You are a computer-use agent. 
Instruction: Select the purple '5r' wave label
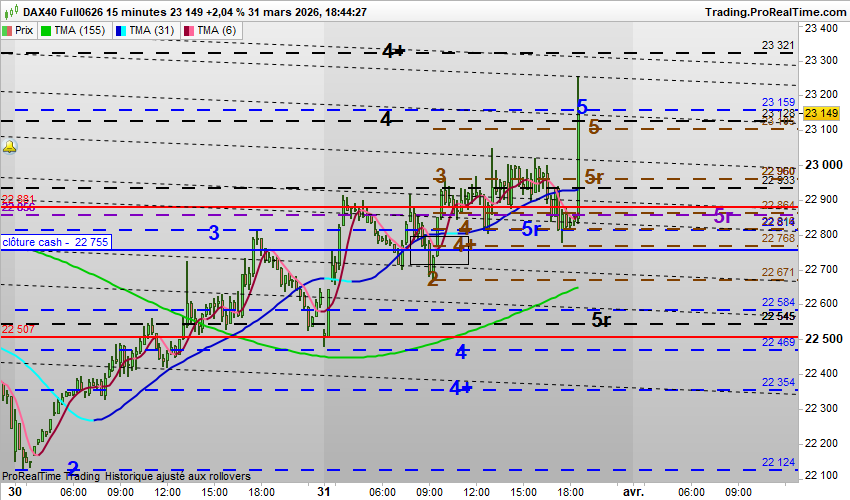pyautogui.click(x=723, y=216)
